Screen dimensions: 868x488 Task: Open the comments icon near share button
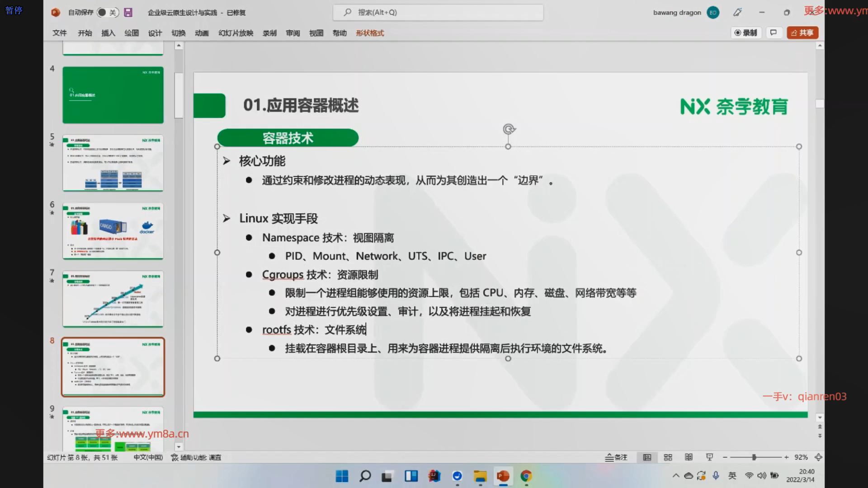click(x=774, y=33)
